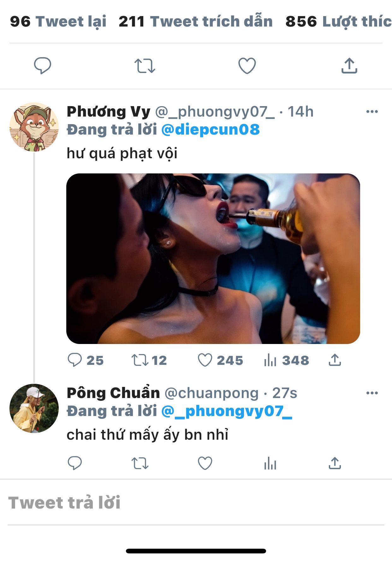Retweet Pông Chuẩn's reply
The image size is (392, 561).
(140, 463)
